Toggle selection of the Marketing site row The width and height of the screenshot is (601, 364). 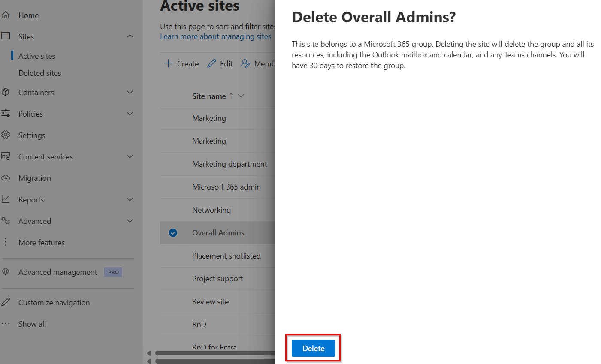209,118
